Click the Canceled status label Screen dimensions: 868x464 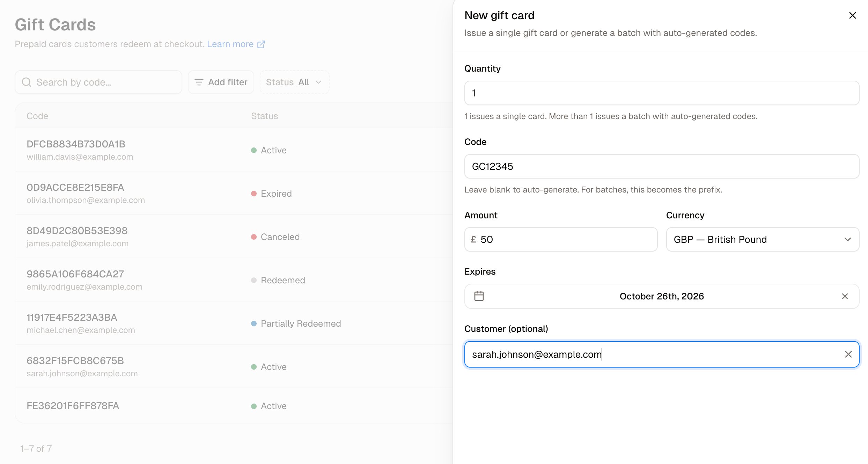click(280, 237)
